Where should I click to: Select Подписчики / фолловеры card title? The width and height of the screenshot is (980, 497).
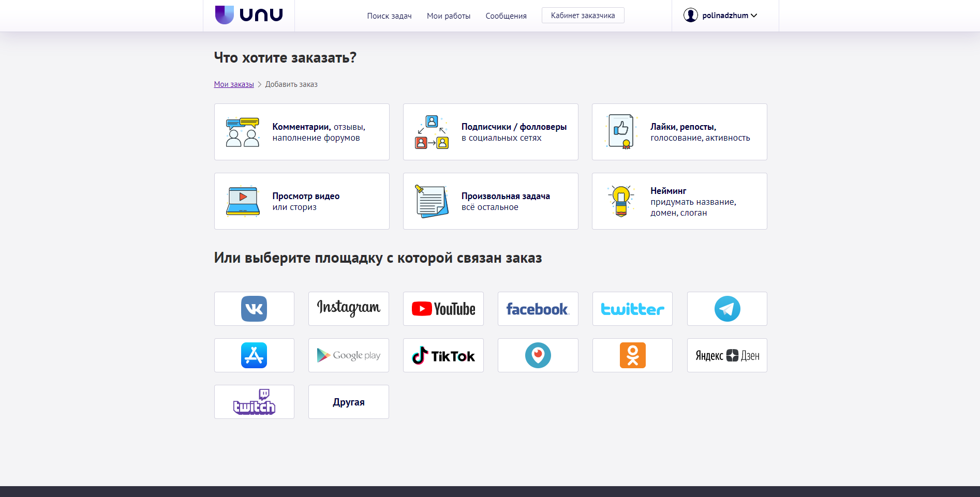coord(514,127)
